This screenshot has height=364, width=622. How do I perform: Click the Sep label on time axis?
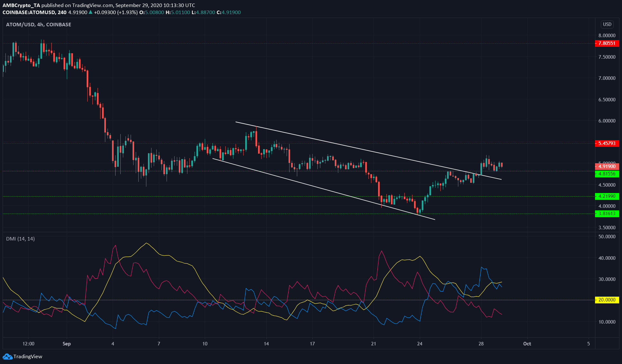[67, 344]
